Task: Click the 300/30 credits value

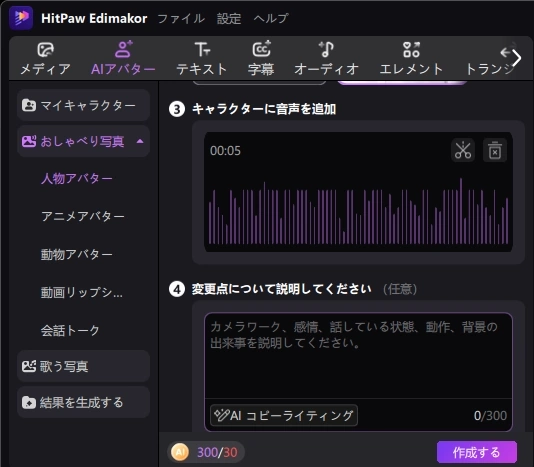Action: point(217,452)
